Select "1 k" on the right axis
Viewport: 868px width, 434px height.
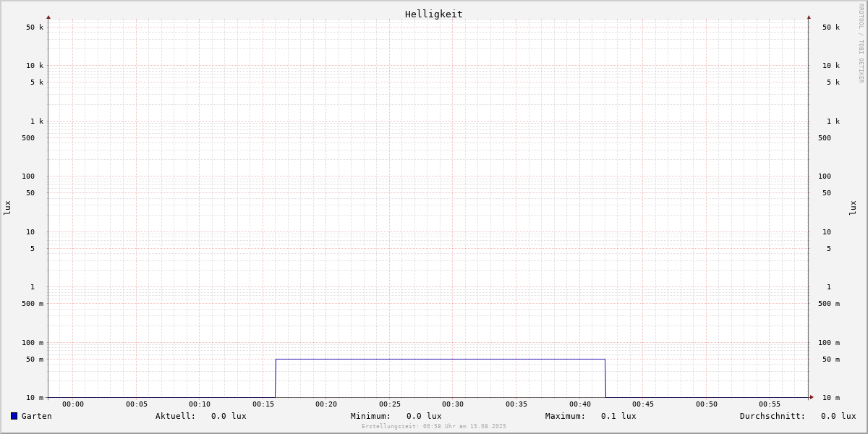(833, 122)
